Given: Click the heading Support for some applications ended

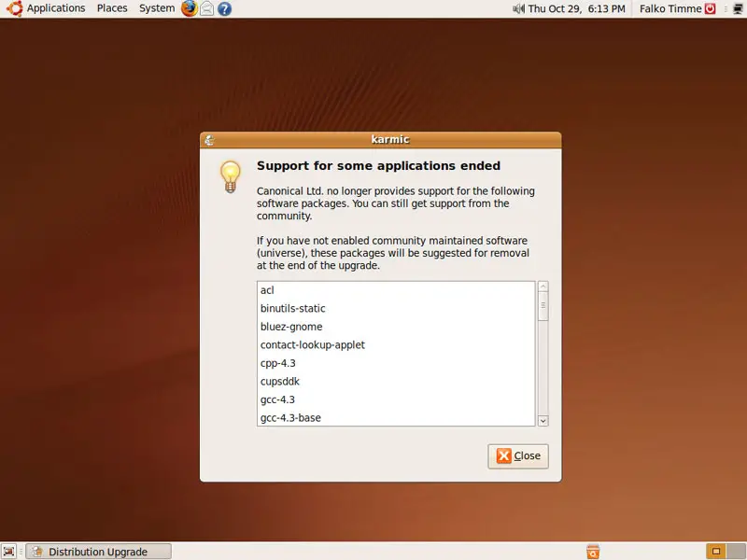Looking at the screenshot, I should (x=379, y=166).
